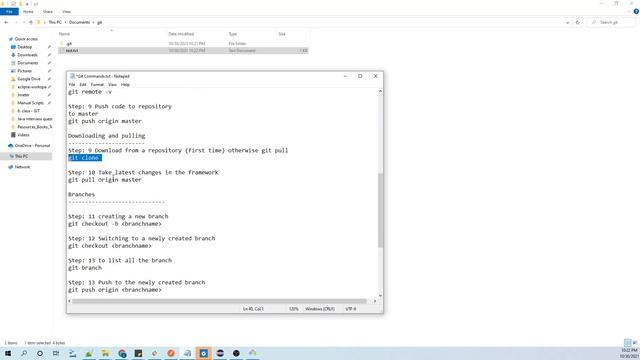The height and width of the screenshot is (360, 640).
Task: Open Cortana circle icon on taskbar
Action: [40, 353]
